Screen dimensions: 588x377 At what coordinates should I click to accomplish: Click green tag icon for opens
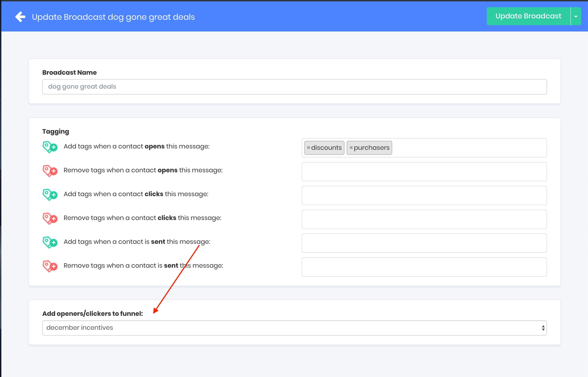pyautogui.click(x=50, y=147)
